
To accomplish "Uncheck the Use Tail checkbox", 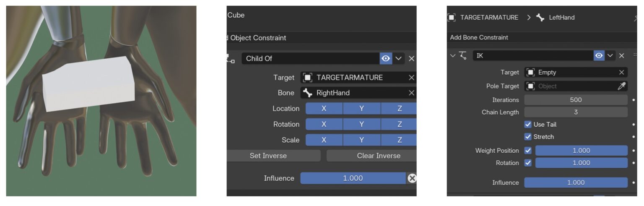I will tap(528, 125).
